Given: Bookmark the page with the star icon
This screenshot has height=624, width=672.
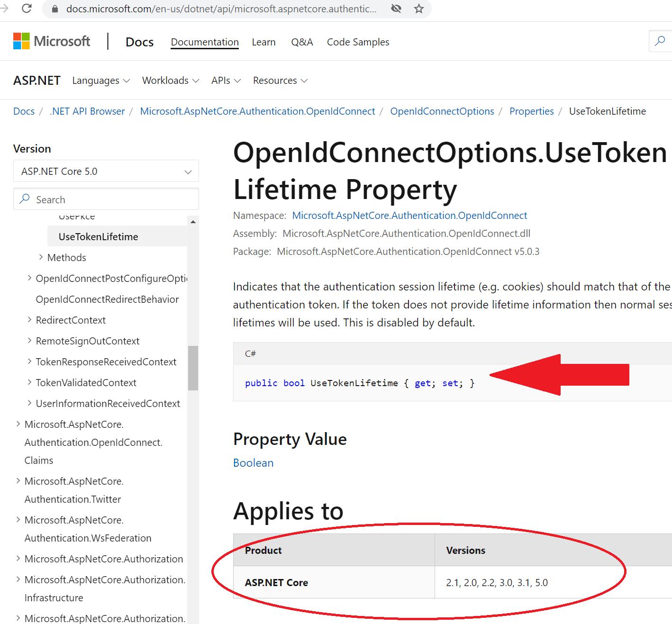Looking at the screenshot, I should 418,8.
